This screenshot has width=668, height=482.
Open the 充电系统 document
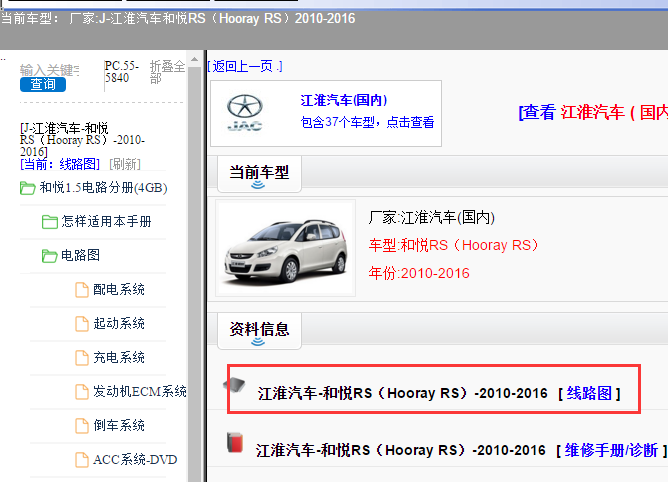(x=119, y=357)
